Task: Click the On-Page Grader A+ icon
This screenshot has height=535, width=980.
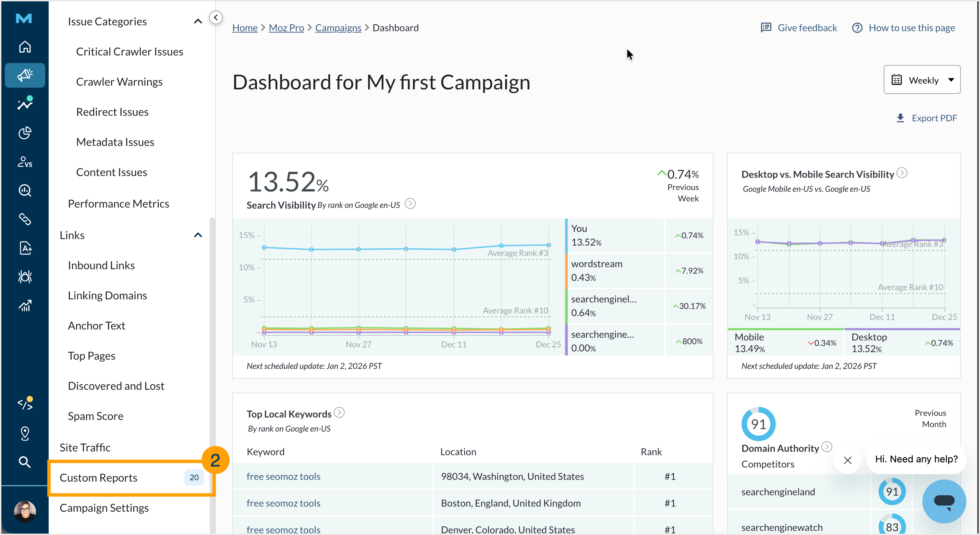Action: point(24,248)
